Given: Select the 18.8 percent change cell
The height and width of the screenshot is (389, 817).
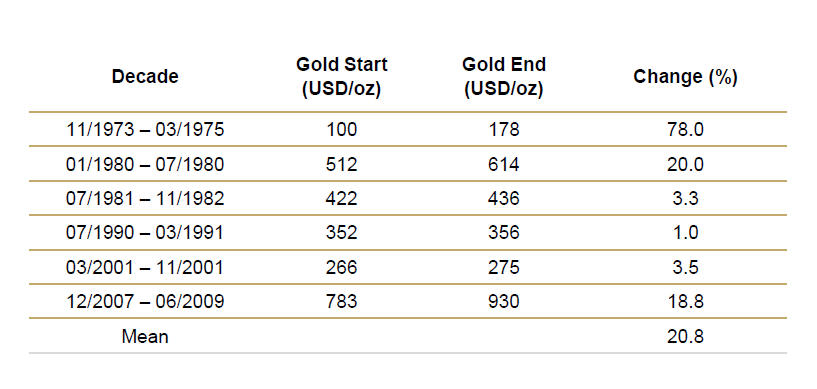Looking at the screenshot, I should (685, 302).
